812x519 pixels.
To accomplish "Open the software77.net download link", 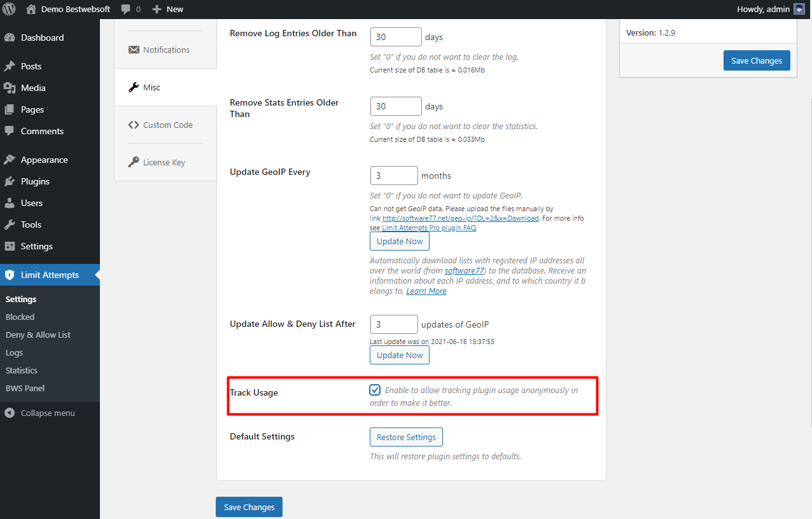I will pyautogui.click(x=461, y=218).
